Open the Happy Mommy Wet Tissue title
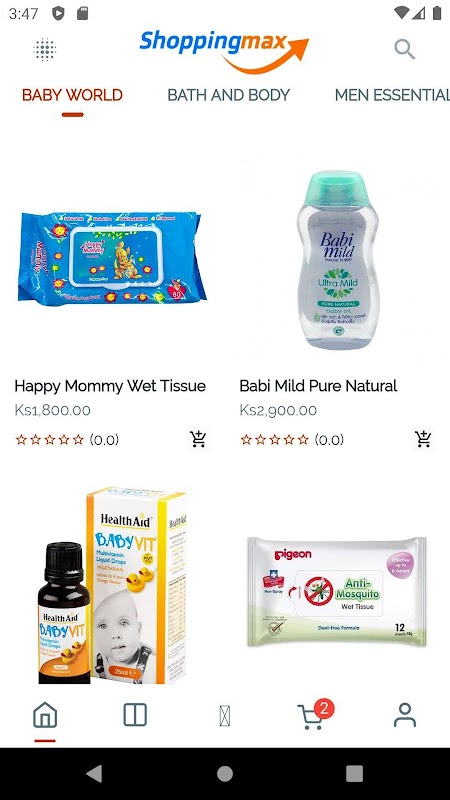The width and height of the screenshot is (450, 800). click(110, 386)
